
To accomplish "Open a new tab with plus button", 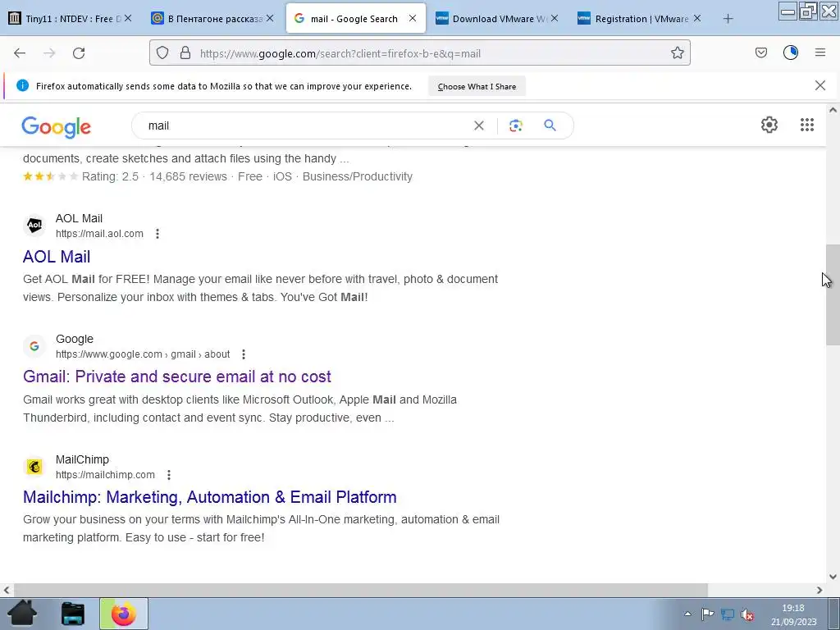I will (728, 19).
